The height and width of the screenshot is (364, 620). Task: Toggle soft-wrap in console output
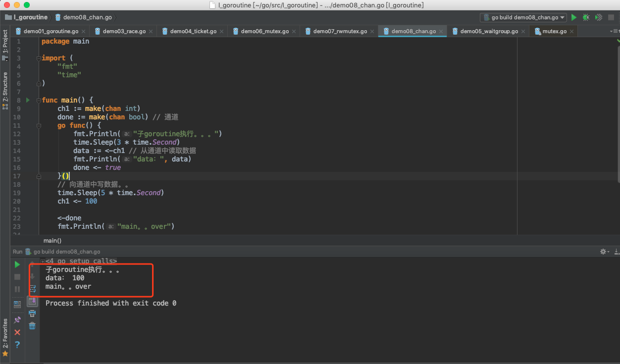32,289
